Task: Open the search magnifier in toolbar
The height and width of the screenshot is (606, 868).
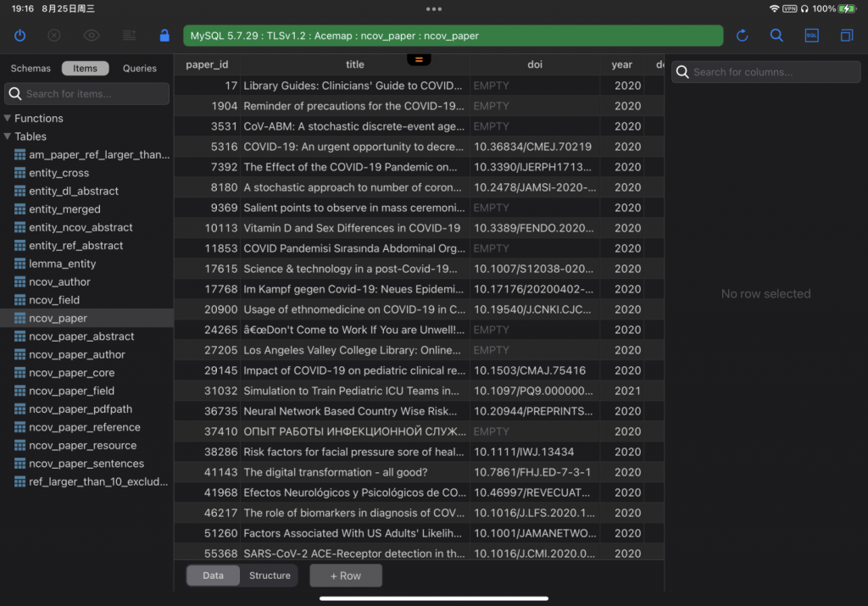Action: pyautogui.click(x=776, y=36)
